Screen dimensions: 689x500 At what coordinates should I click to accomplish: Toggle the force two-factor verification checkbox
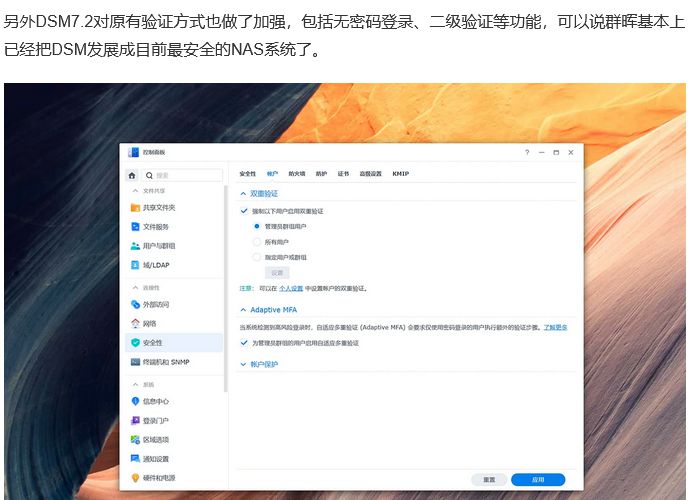(244, 211)
